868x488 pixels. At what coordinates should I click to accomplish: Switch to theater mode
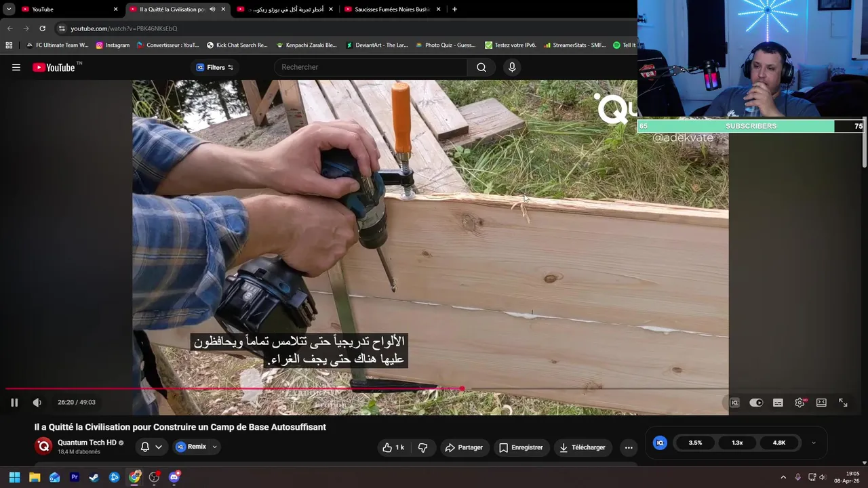point(821,403)
